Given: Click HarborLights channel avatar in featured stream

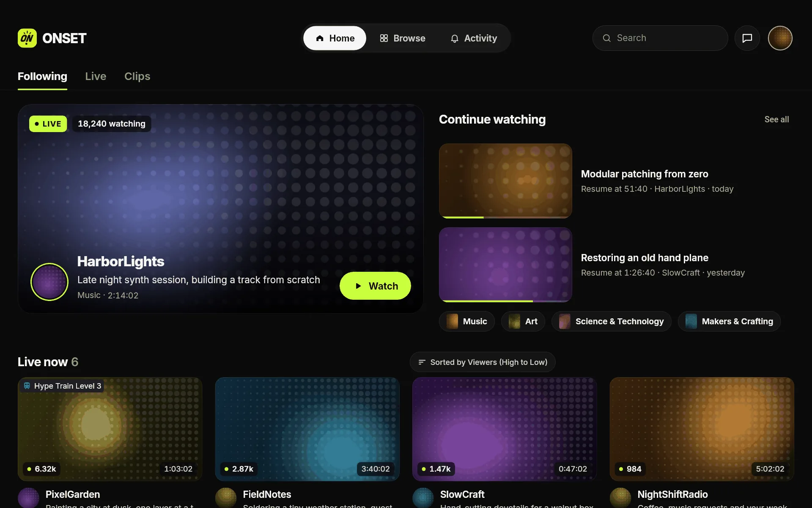Looking at the screenshot, I should point(49,282).
